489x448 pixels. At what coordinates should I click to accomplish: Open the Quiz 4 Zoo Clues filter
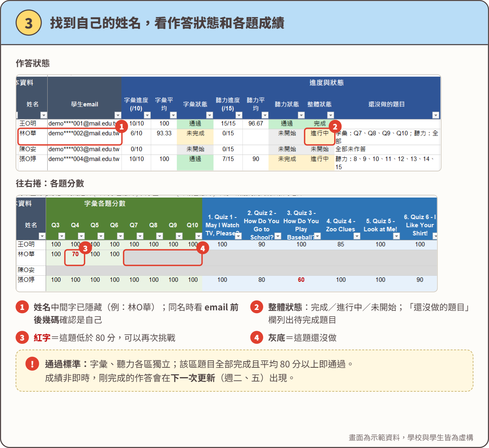tap(357, 236)
